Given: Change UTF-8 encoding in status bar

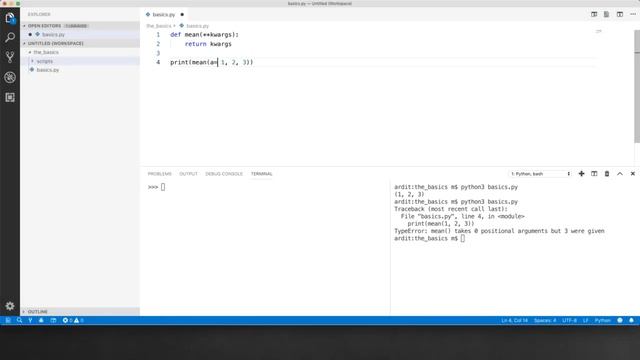Looking at the screenshot, I should point(569,320).
